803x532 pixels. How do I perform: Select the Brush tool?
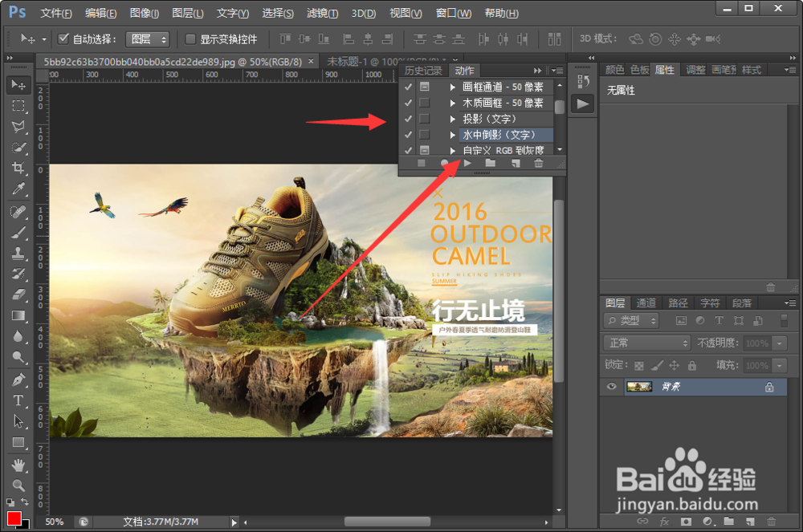click(18, 232)
